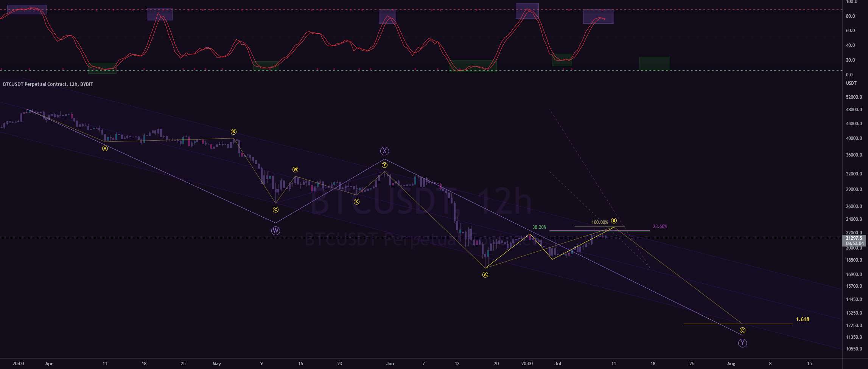Select the 10550.0 price level
The width and height of the screenshot is (868, 369).
853,349
